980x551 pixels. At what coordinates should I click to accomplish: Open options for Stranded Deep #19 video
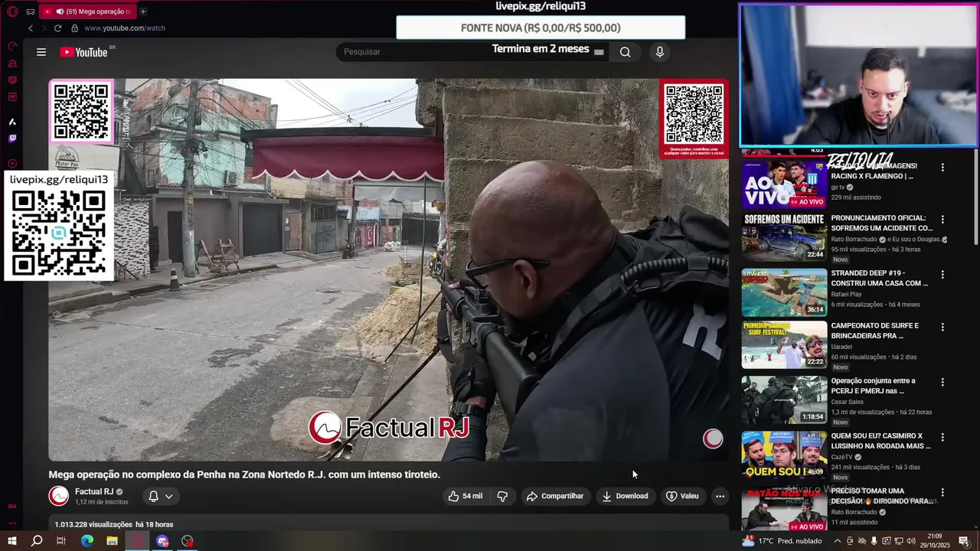[942, 275]
